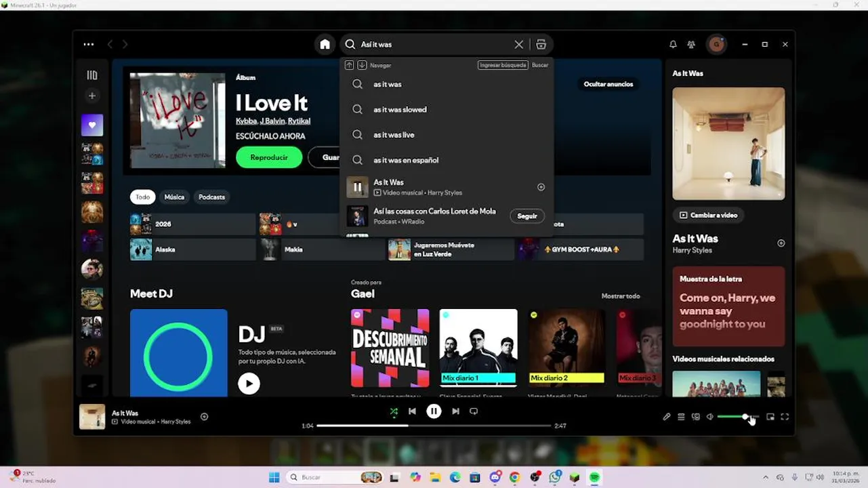The image size is (868, 488).
Task: Adjust the volume slider
Action: point(737,417)
